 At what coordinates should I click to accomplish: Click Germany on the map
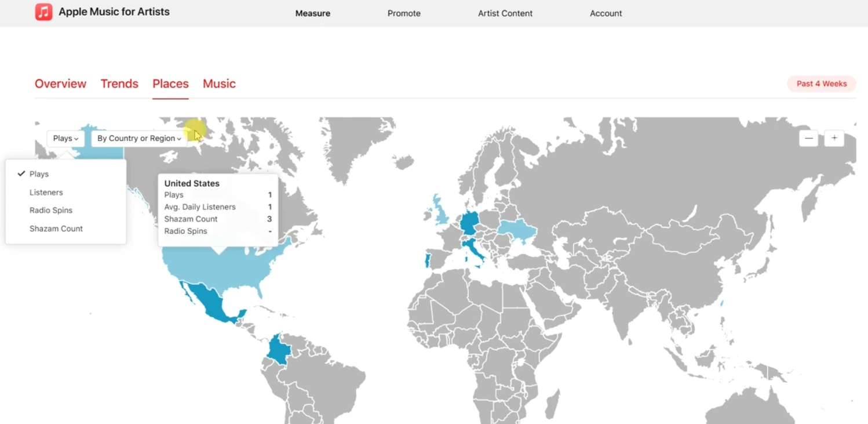tap(471, 223)
